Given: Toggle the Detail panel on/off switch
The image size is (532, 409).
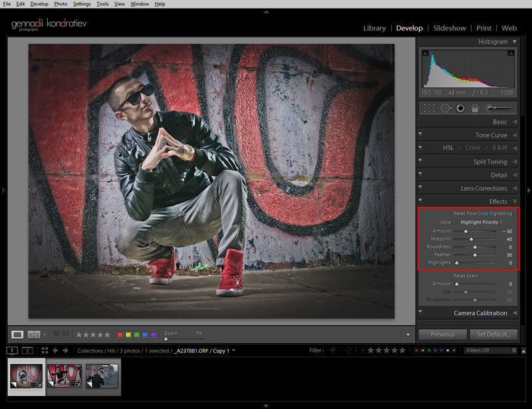Looking at the screenshot, I should coord(420,174).
